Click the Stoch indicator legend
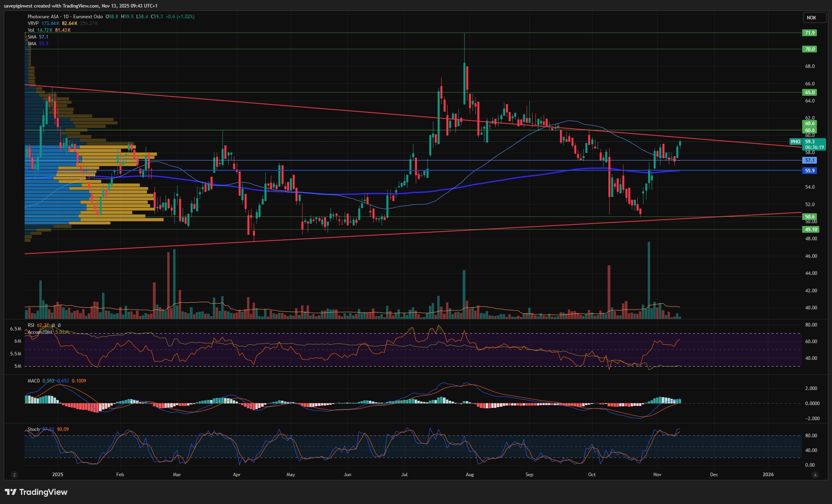The image size is (832, 504). [33, 429]
